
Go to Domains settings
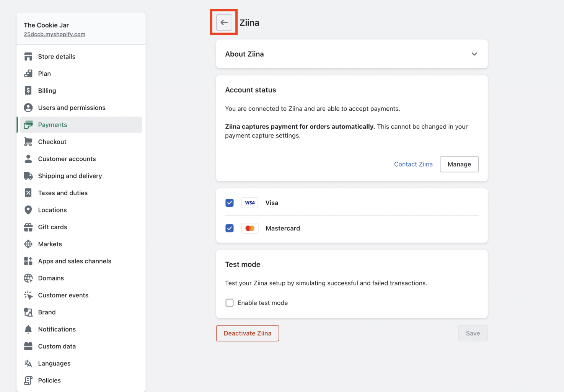click(81, 278)
